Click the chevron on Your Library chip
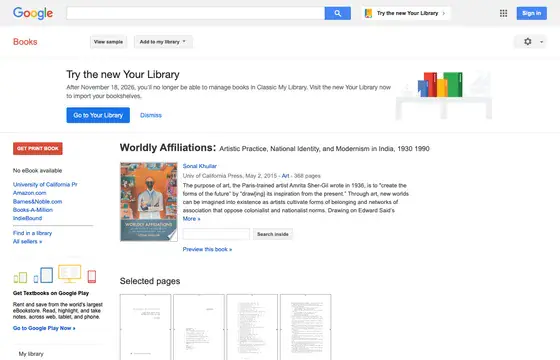 tap(444, 13)
